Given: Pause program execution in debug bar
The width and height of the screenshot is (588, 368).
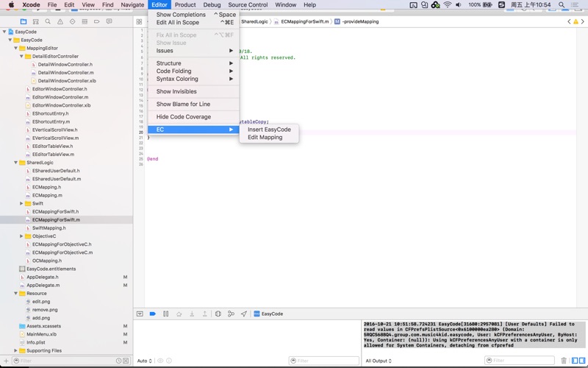Looking at the screenshot, I should (166, 314).
